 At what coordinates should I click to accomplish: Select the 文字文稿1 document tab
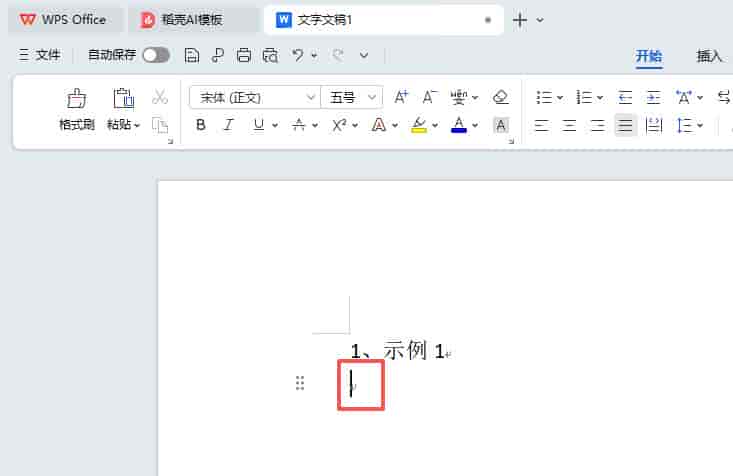tap(383, 20)
